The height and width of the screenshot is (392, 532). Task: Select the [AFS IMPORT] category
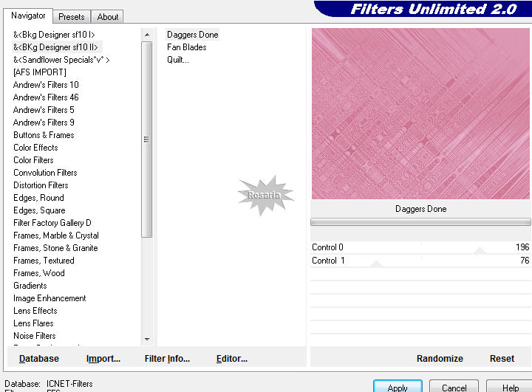(40, 72)
